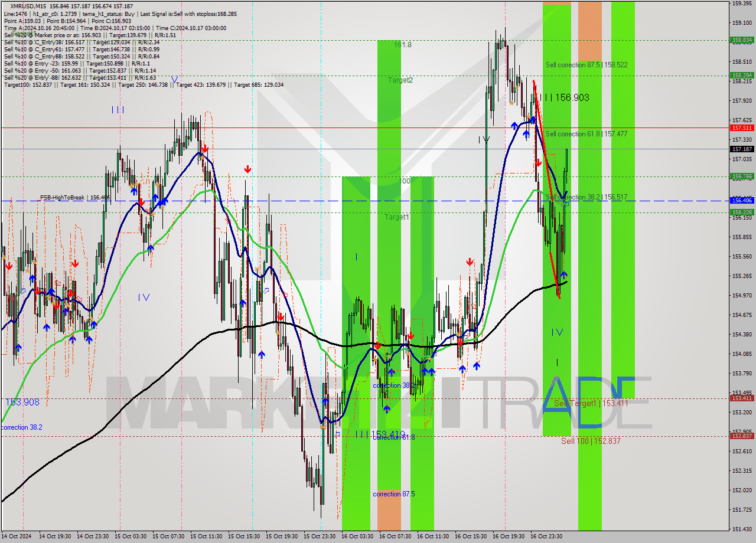Click current price 157.187 tag on axis
756x543 pixels.
click(742, 149)
